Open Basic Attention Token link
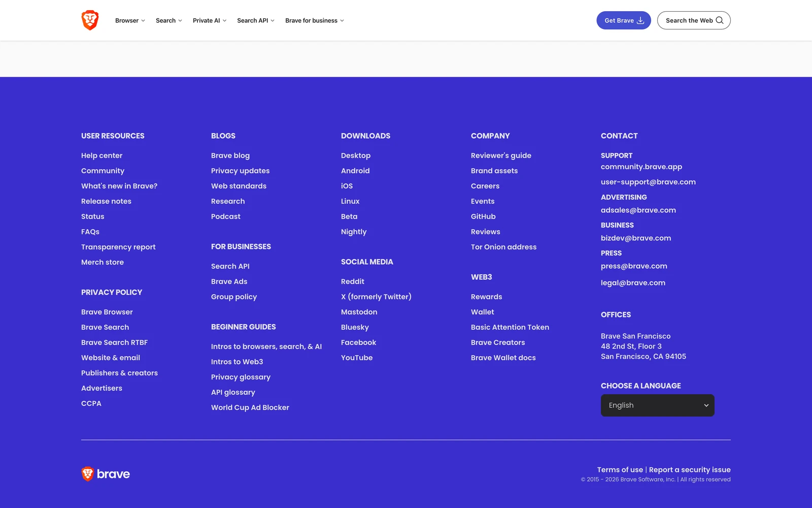812x508 pixels. click(510, 327)
